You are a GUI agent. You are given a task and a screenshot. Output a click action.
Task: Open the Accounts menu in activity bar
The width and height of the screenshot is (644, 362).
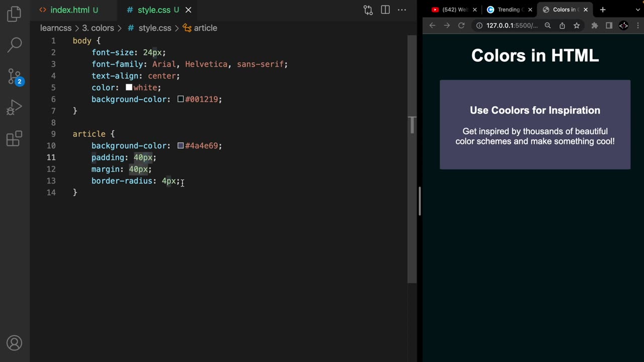(15, 343)
